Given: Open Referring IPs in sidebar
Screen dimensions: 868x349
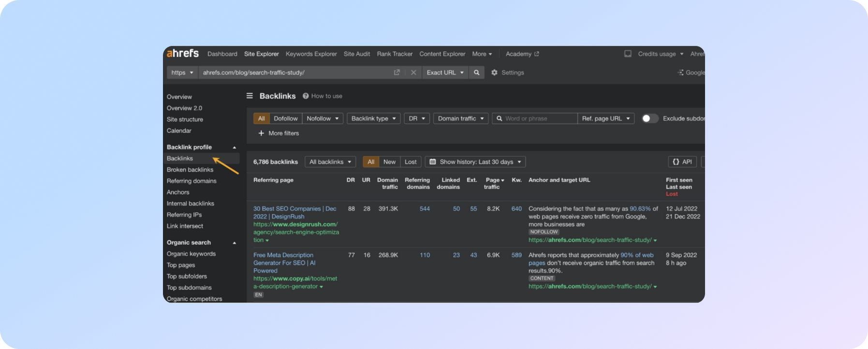Looking at the screenshot, I should click(184, 215).
